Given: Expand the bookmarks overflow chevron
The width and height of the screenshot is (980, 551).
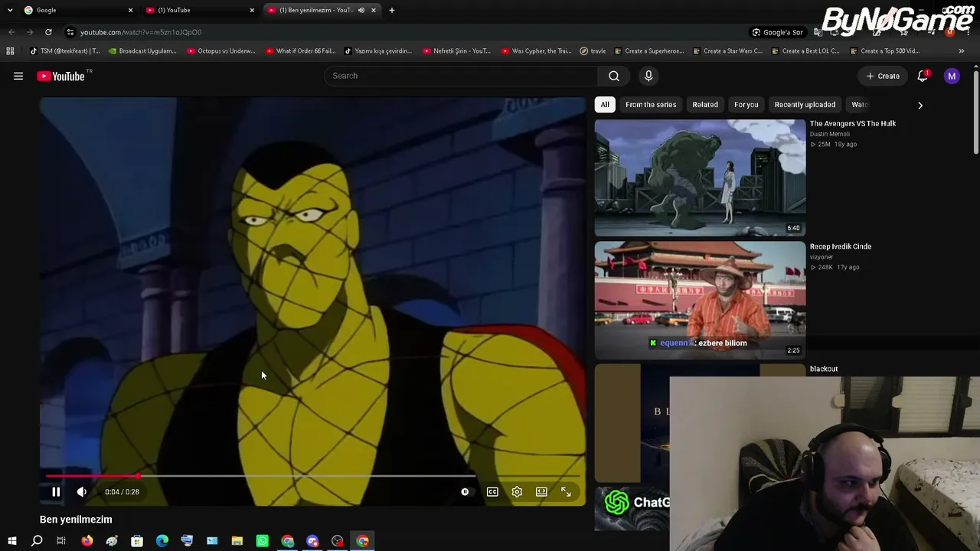Looking at the screenshot, I should 962,51.
